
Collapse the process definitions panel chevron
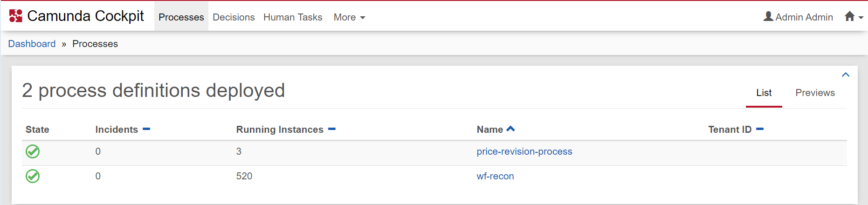[846, 75]
